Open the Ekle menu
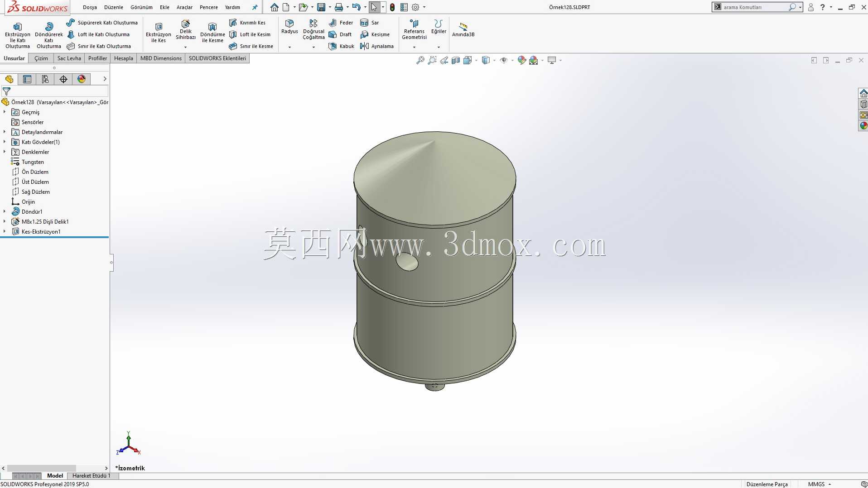The width and height of the screenshot is (868, 488). [x=164, y=7]
